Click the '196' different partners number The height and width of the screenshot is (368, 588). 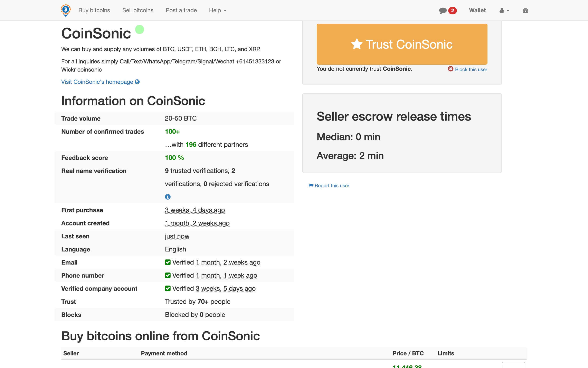(x=191, y=145)
